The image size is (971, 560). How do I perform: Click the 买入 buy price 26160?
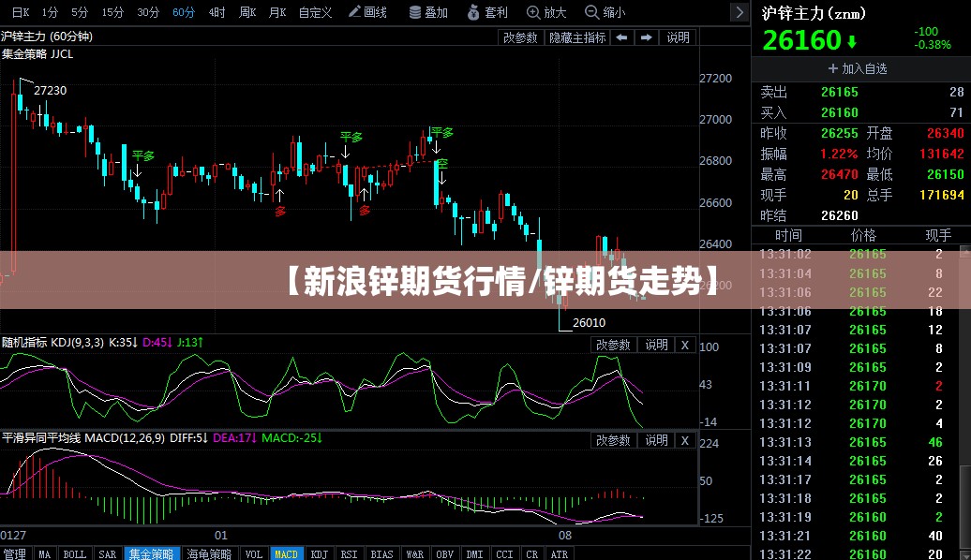(840, 112)
